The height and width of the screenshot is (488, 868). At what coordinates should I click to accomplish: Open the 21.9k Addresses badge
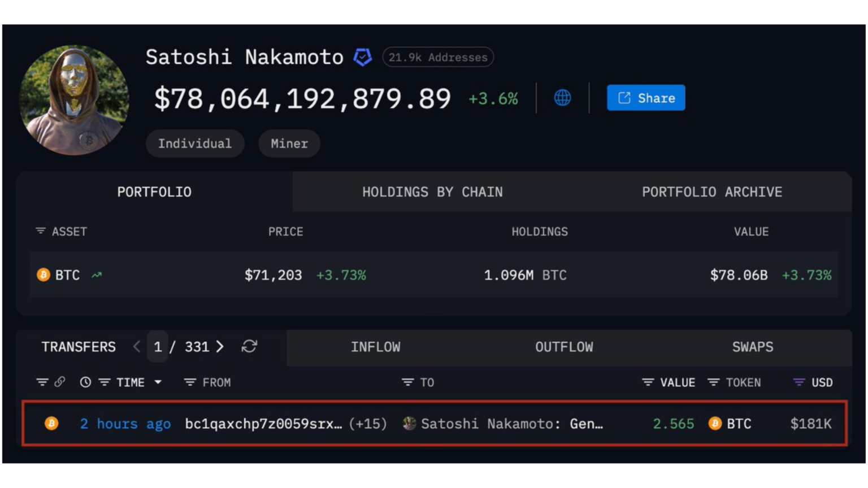[x=438, y=57]
